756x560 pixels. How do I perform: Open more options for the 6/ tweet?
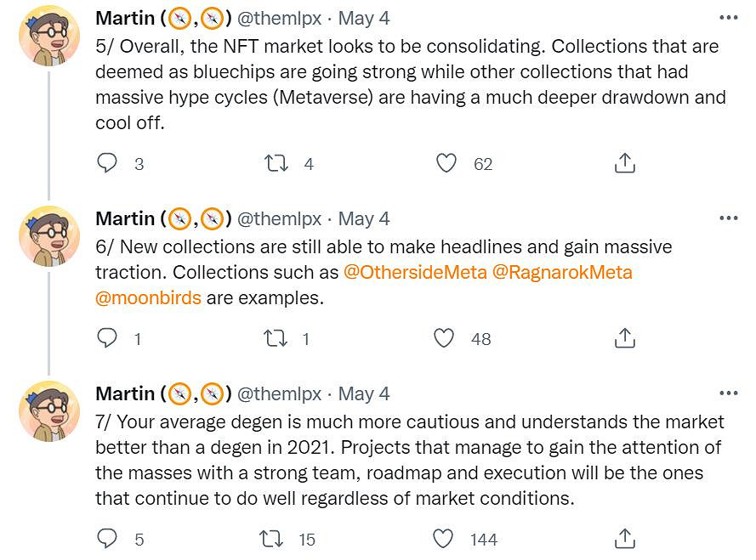point(728,218)
